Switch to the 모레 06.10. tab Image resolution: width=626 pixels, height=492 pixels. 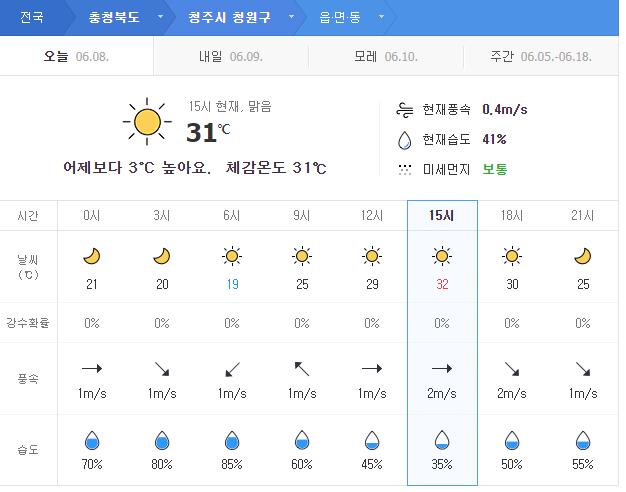[385, 56]
